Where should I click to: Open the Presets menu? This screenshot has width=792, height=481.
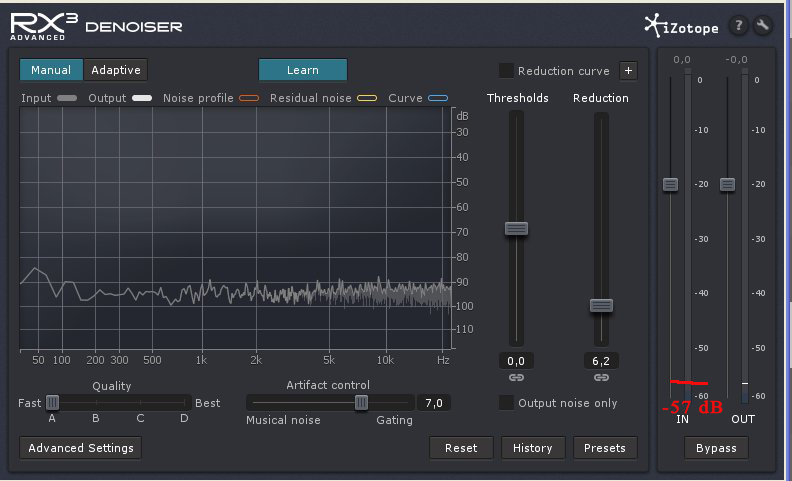605,448
